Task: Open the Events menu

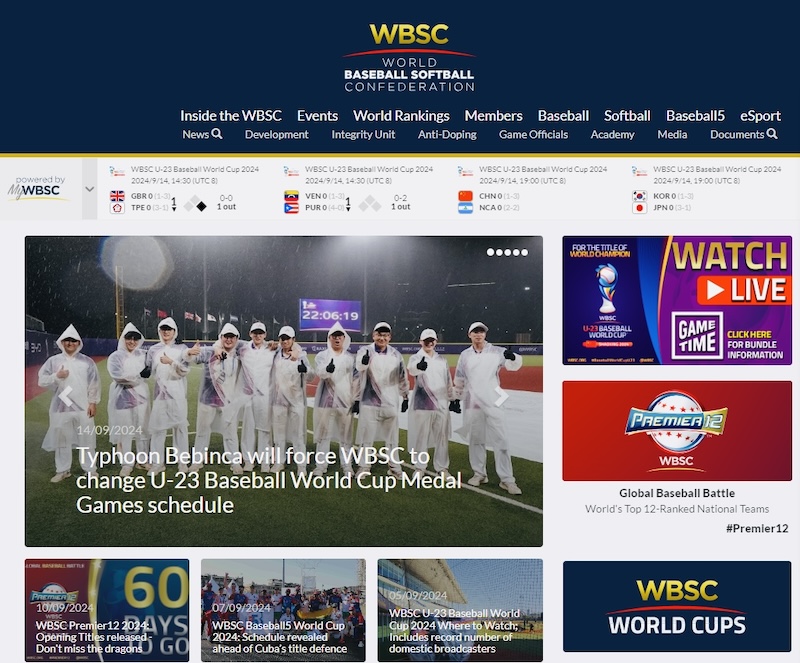Action: (x=317, y=116)
